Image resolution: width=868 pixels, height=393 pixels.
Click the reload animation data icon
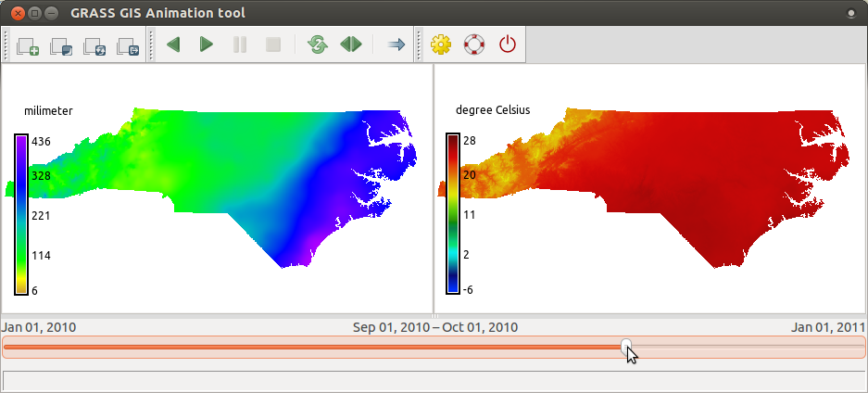(94, 44)
